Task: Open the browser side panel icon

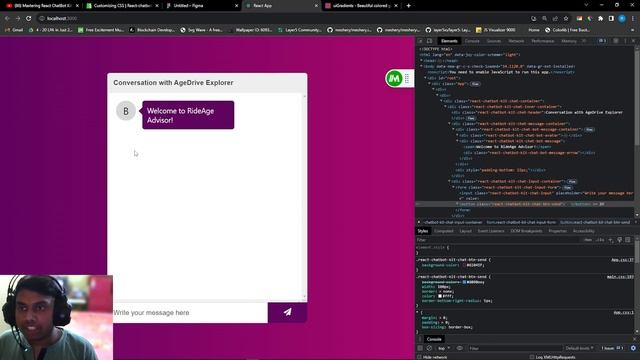Action: pyautogui.click(x=611, y=18)
